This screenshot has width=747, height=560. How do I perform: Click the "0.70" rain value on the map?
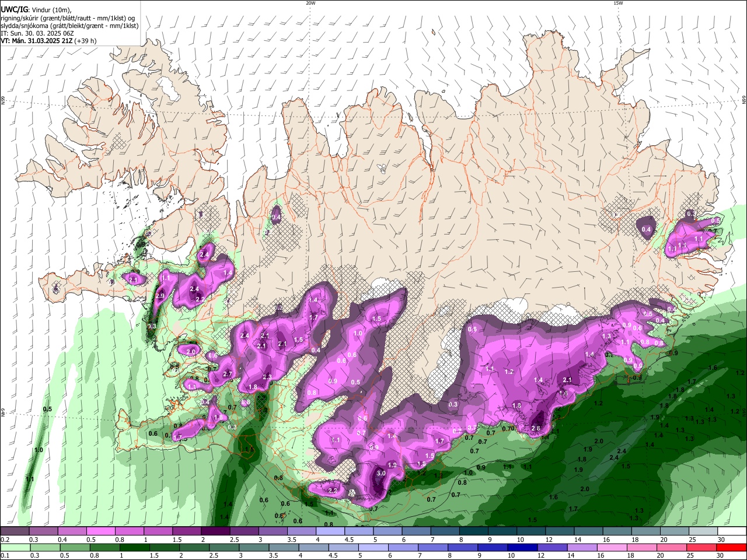point(508,429)
